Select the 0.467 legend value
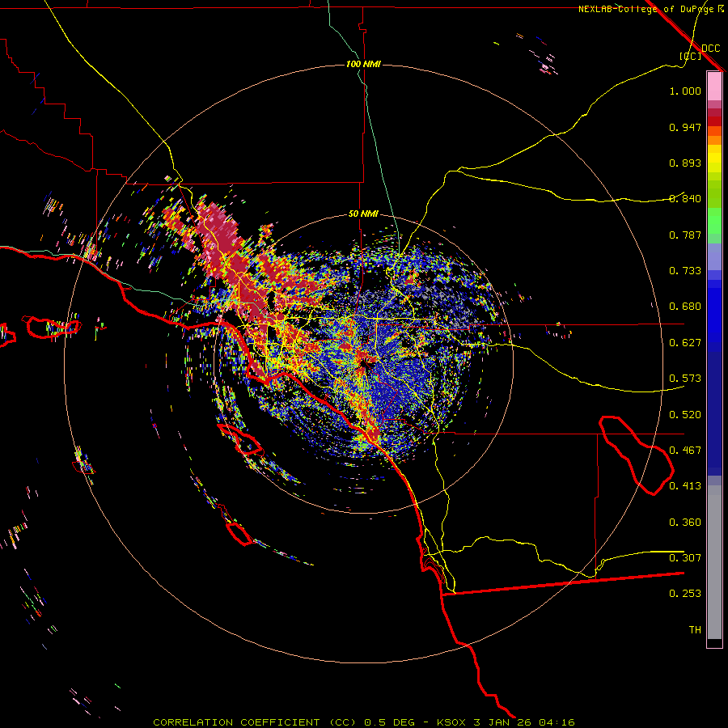This screenshot has width=728, height=728. 685,451
